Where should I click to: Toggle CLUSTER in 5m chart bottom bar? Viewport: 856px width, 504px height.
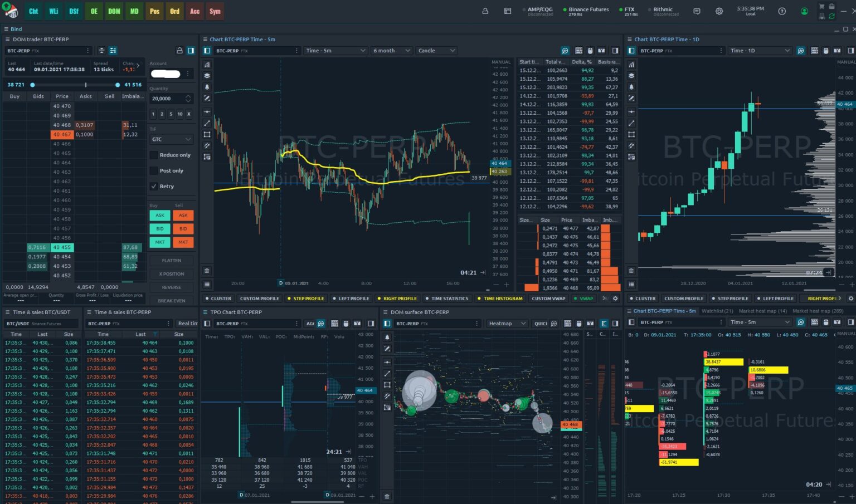pos(218,299)
